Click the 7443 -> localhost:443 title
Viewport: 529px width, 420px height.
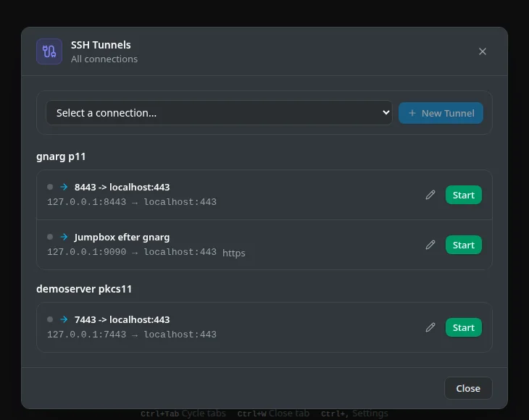point(122,319)
